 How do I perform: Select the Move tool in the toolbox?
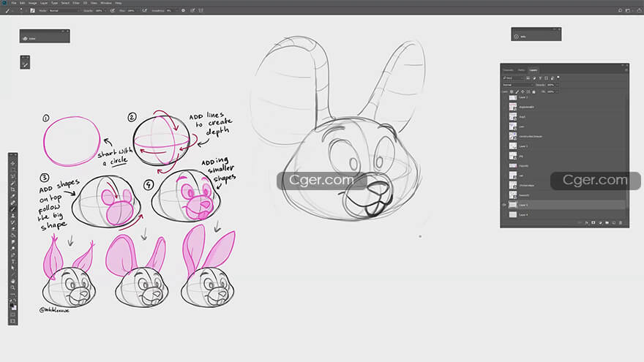pyautogui.click(x=12, y=163)
